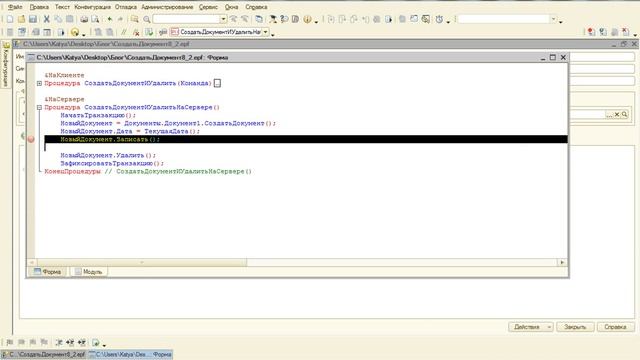Open the Сервис menu
The height and width of the screenshot is (360, 640).
pos(208,7)
